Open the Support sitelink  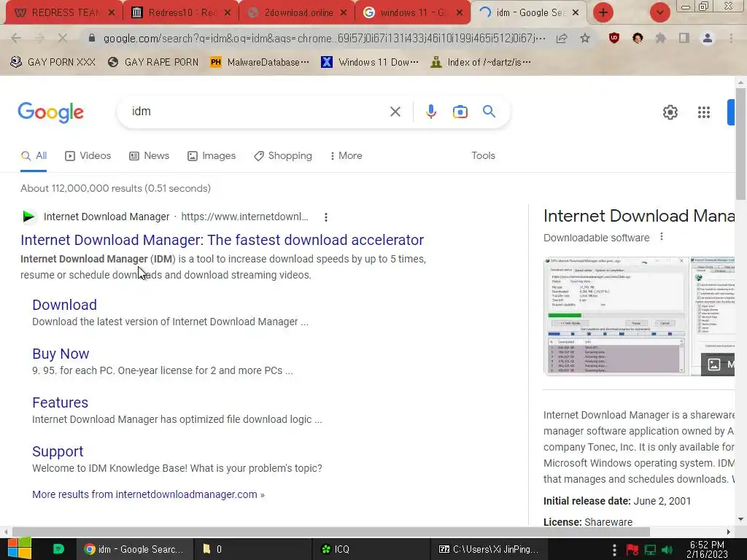pyautogui.click(x=58, y=451)
